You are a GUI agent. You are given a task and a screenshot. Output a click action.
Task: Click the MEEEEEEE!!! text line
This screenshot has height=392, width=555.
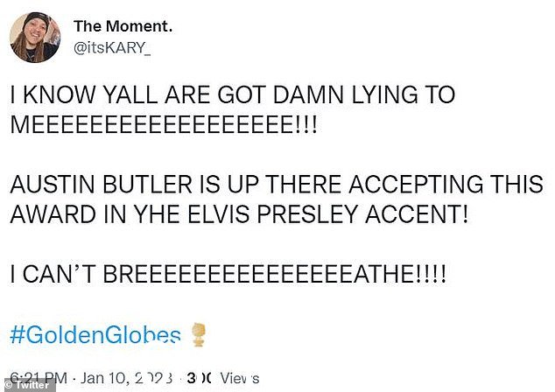coord(163,124)
